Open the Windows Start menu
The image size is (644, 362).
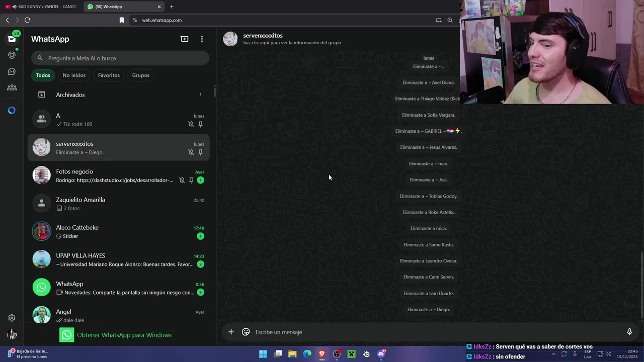pos(263,354)
